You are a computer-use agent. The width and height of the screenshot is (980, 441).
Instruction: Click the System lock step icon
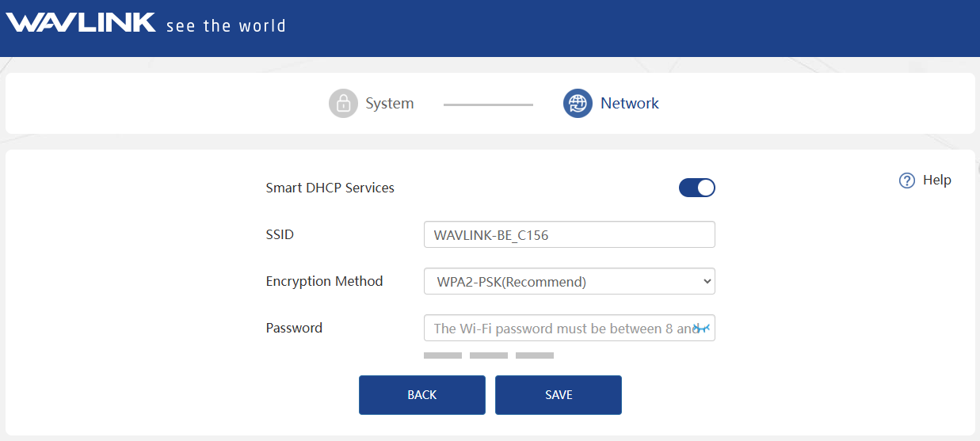[343, 103]
